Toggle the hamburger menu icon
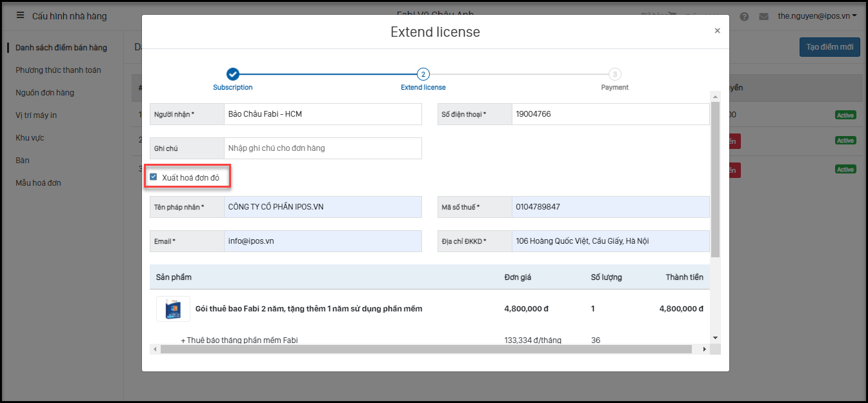This screenshot has height=403, width=868. point(20,15)
